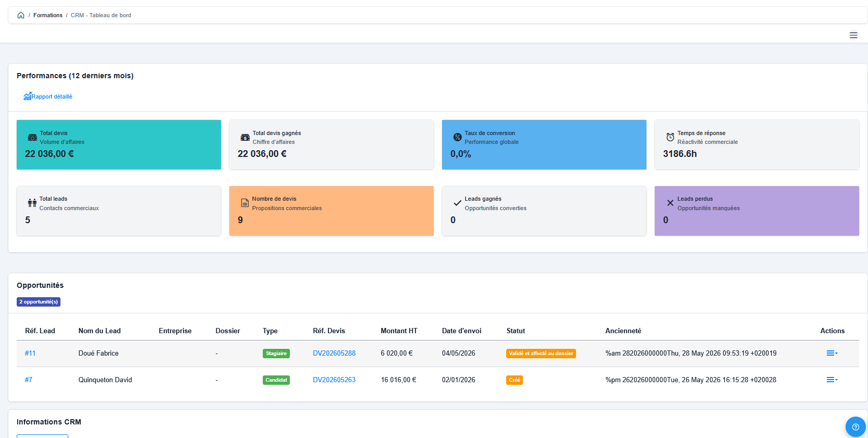Open quote DV202605263
This screenshot has height=438, width=868.
[334, 380]
